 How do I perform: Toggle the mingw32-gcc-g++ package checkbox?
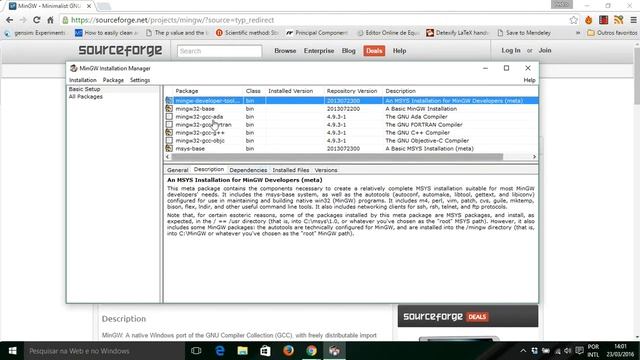[169, 132]
